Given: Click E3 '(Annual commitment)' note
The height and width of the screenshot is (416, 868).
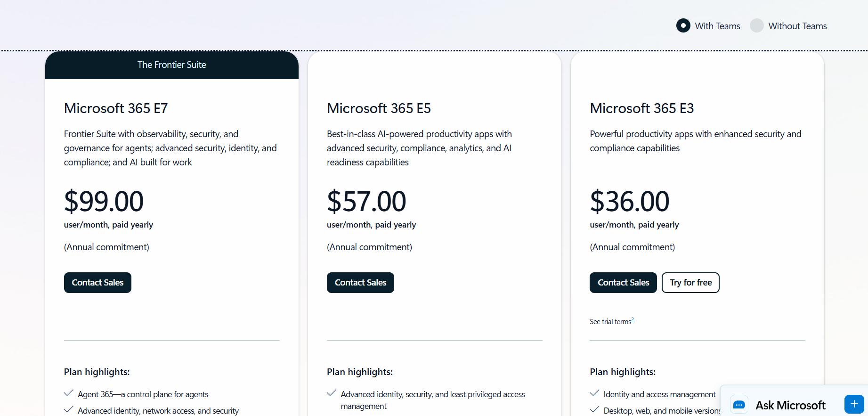Looking at the screenshot, I should click(x=632, y=247).
